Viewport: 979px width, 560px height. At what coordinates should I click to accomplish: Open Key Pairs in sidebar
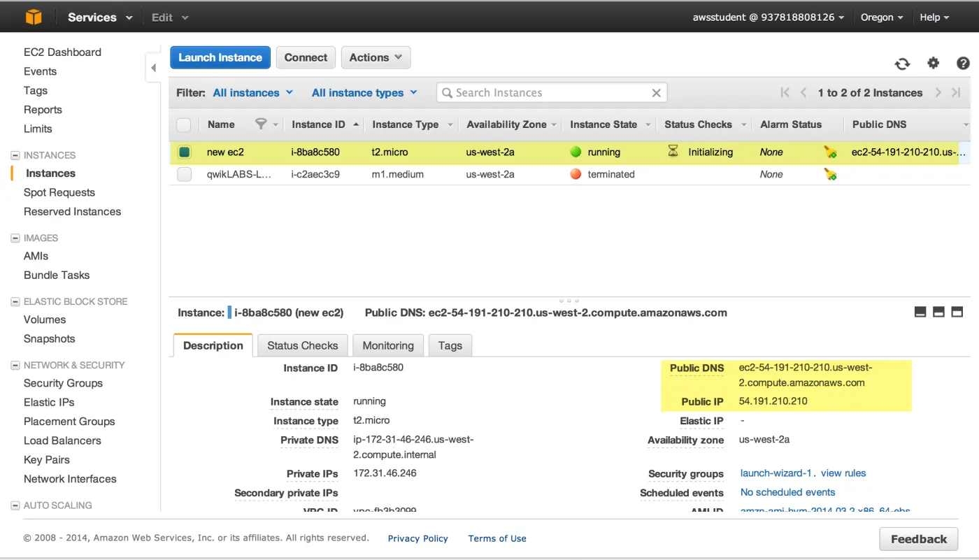coord(47,459)
